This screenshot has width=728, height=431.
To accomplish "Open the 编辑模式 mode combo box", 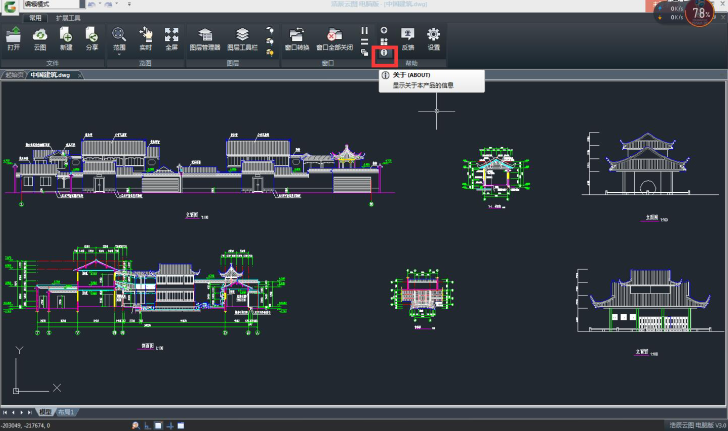I will tap(50, 6).
